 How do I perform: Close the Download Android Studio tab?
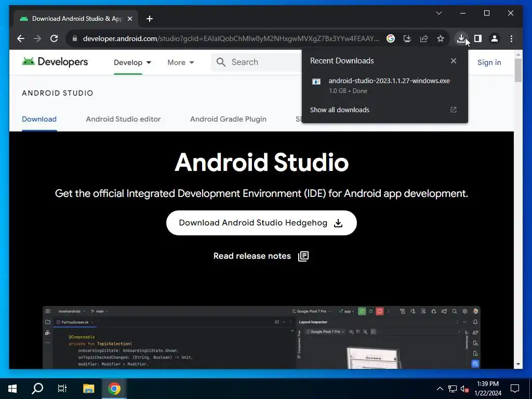point(129,19)
